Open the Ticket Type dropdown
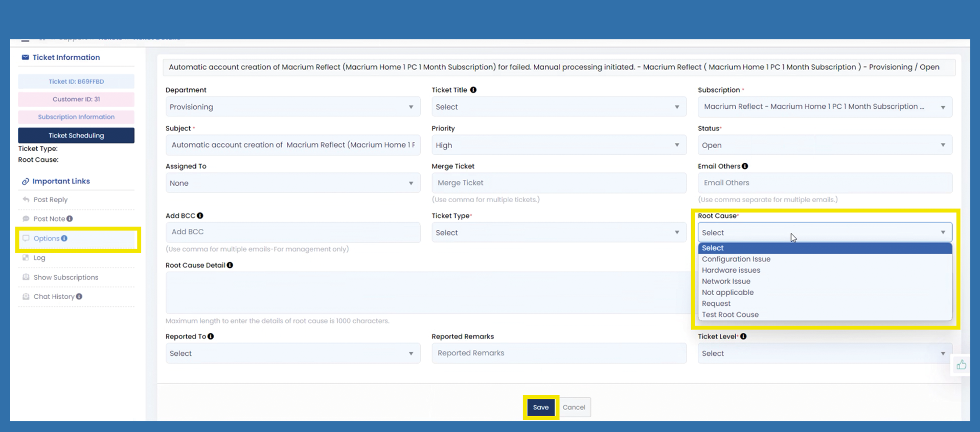This screenshot has width=980, height=432. (x=558, y=233)
